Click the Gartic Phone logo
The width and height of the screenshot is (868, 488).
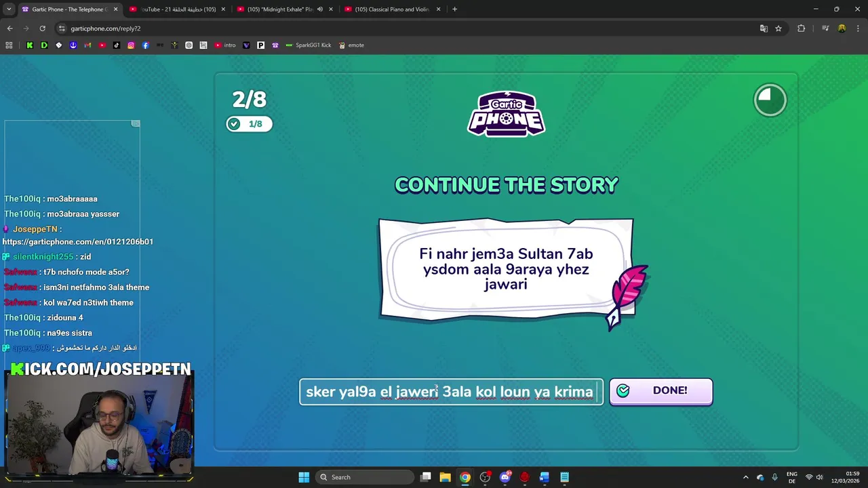click(x=506, y=114)
